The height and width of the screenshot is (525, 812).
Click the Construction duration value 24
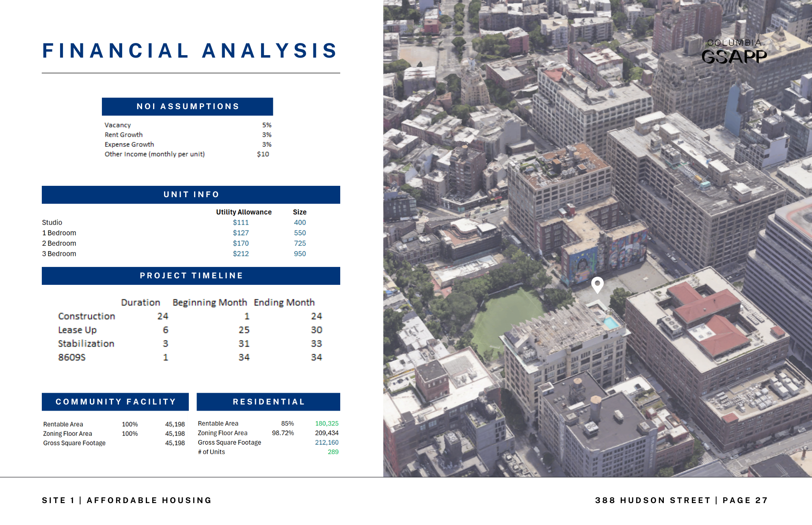[x=162, y=316]
